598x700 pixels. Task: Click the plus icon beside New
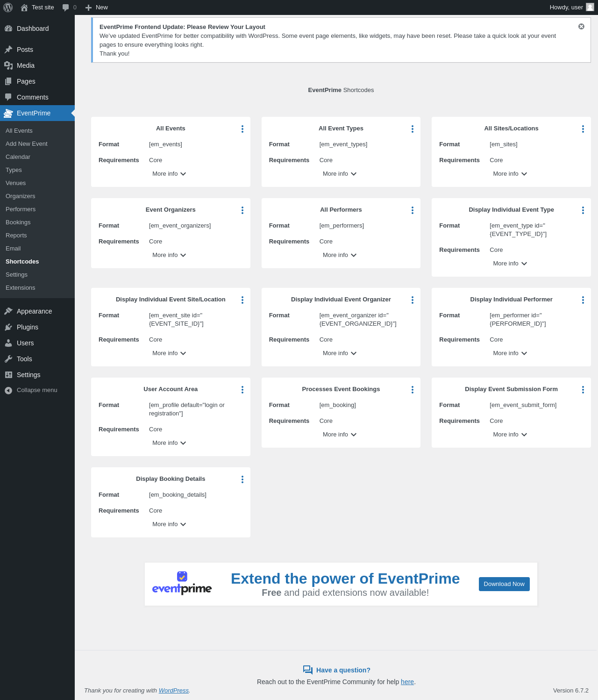point(88,7)
